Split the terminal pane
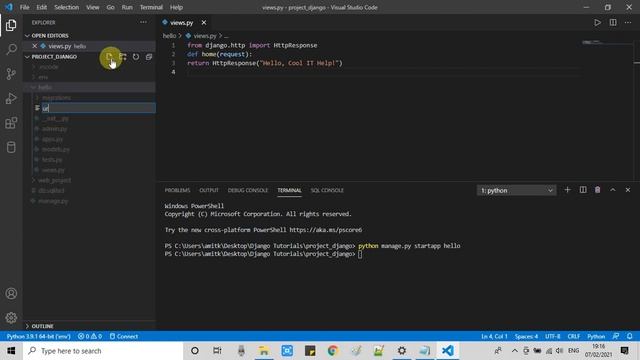 (x=583, y=190)
